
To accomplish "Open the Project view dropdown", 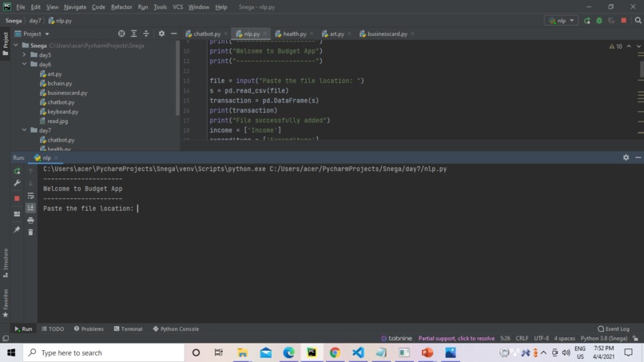I will [x=33, y=34].
